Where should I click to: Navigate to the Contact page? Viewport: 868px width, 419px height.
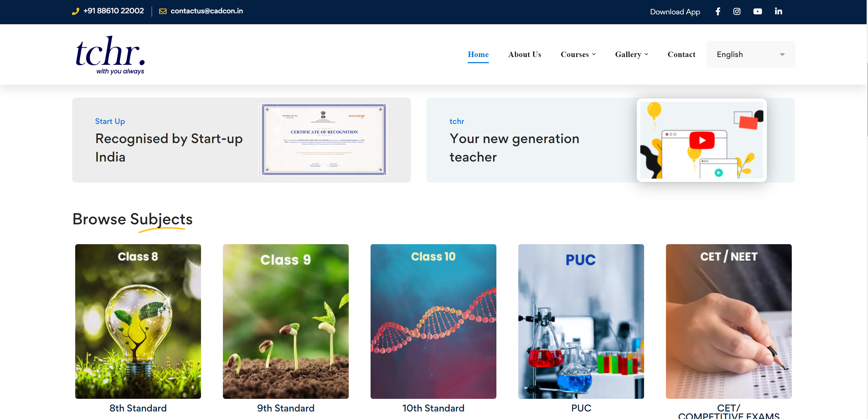[681, 55]
